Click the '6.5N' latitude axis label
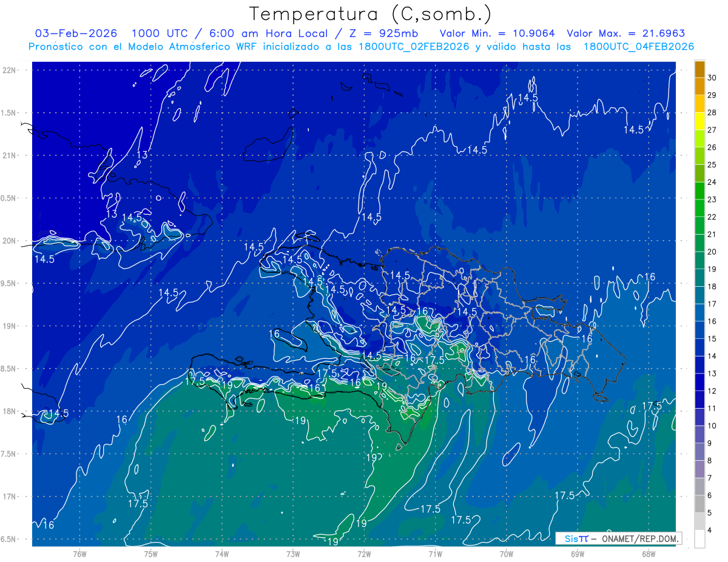This screenshot has width=728, height=562. pyautogui.click(x=10, y=539)
